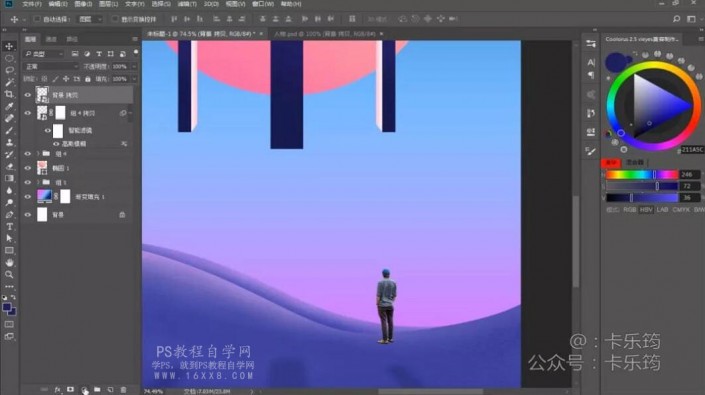The height and width of the screenshot is (395, 705).
Task: Expand the 组 1 layer group
Action: [x=38, y=182]
